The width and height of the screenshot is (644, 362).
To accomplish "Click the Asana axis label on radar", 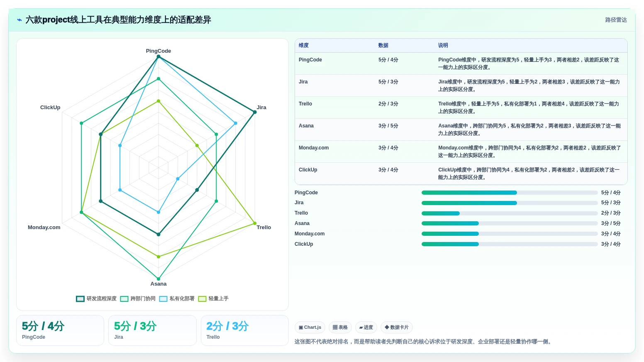I will [x=159, y=284].
